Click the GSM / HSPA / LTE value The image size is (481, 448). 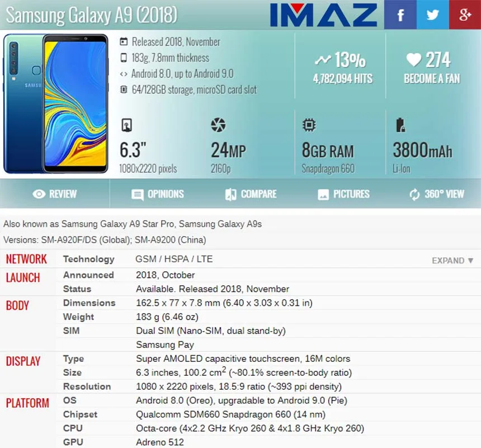tap(174, 259)
